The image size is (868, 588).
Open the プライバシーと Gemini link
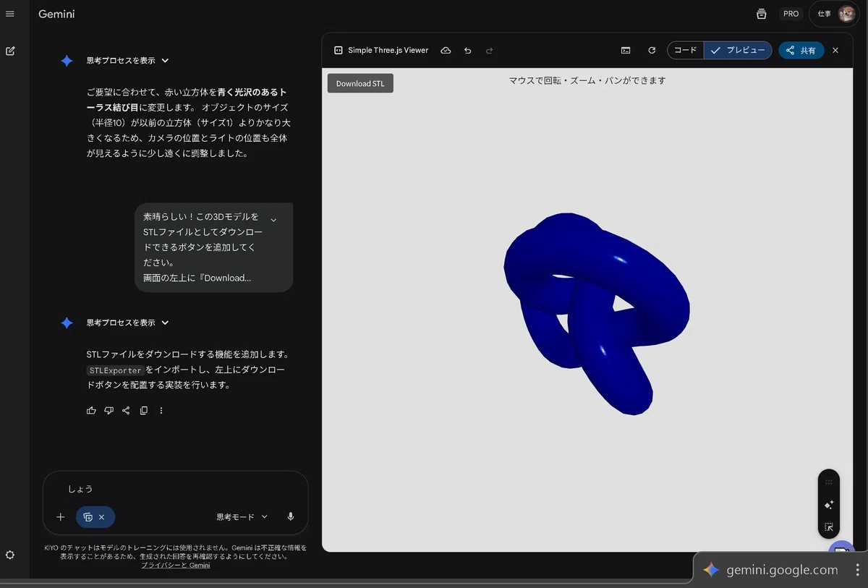pos(176,566)
